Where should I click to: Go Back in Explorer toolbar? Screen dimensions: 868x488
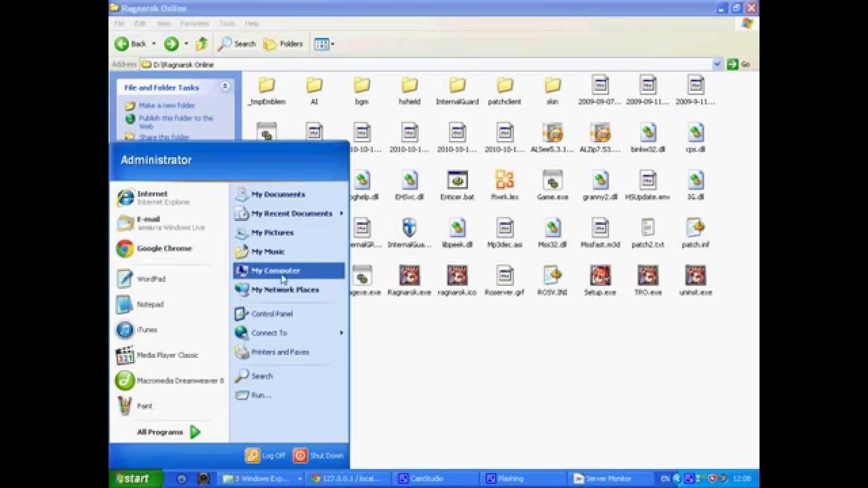click(131, 44)
